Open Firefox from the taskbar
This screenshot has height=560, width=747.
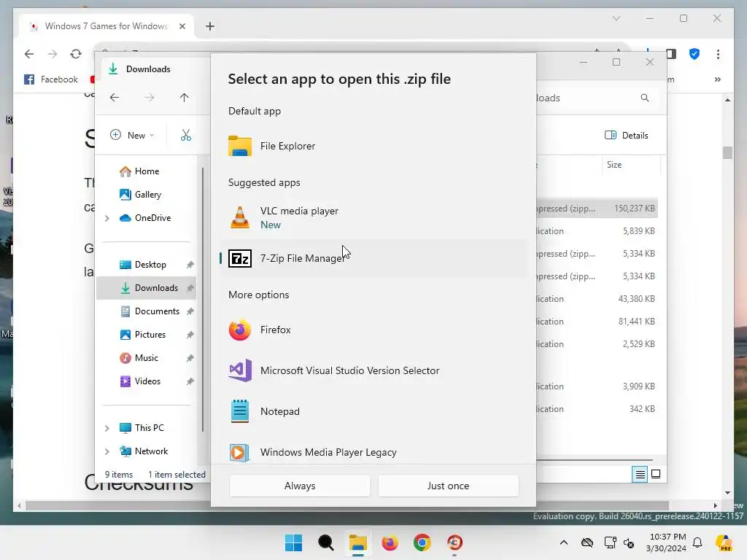tap(390, 542)
